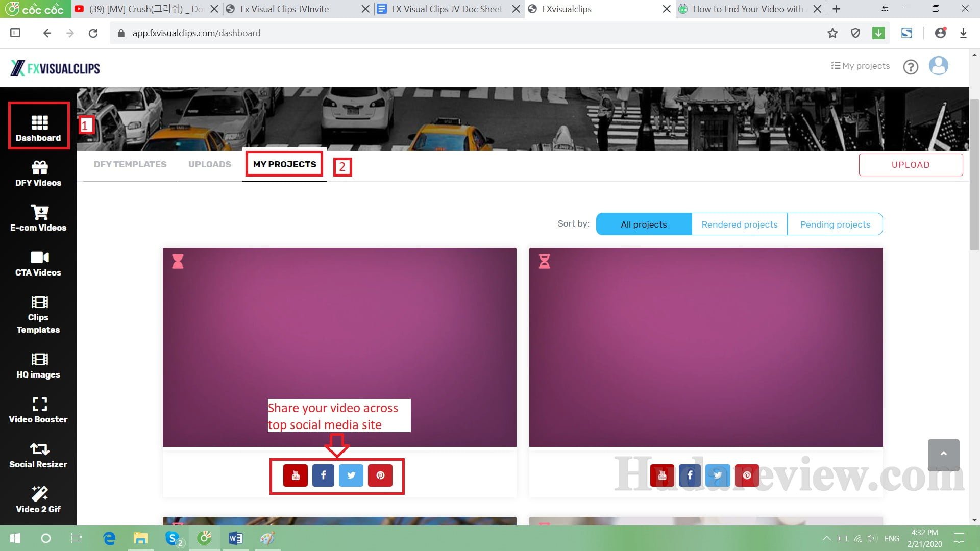
Task: Share first project to Facebook
Action: pos(323,475)
